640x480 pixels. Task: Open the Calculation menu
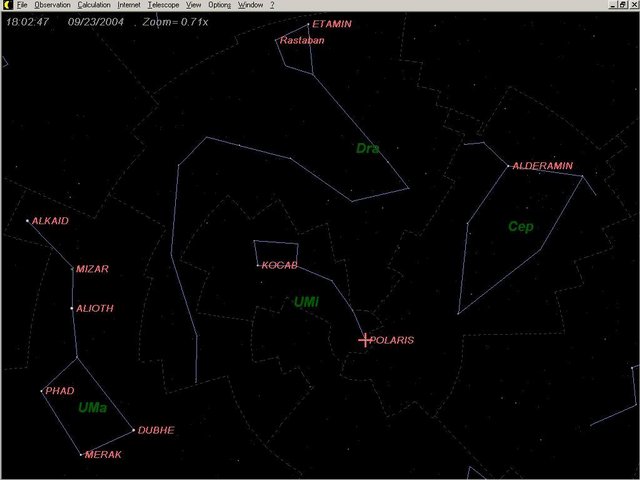pyautogui.click(x=94, y=5)
